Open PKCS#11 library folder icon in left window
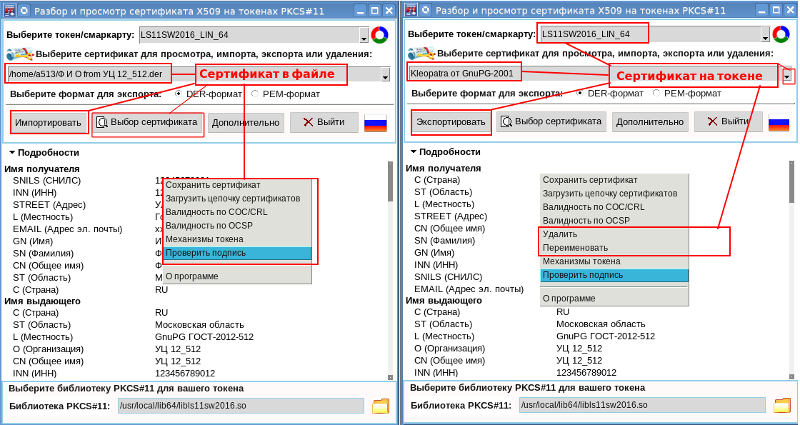Image resolution: width=800 pixels, height=425 pixels. [x=380, y=406]
